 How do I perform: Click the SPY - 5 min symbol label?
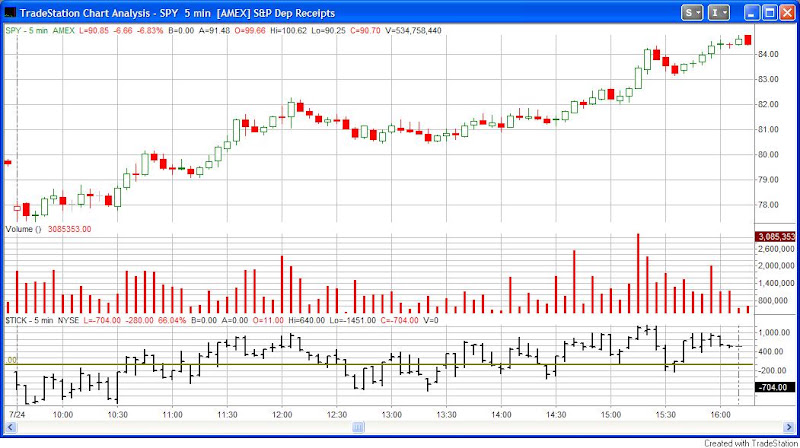pyautogui.click(x=27, y=31)
